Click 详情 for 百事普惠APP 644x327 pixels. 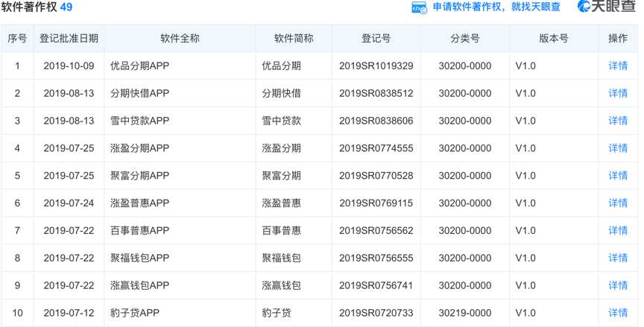coord(618,231)
